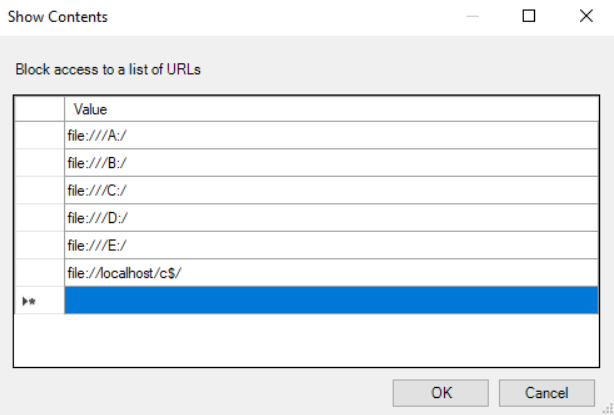
Task: Select row header beside file:///E:/
Action: pyautogui.click(x=40, y=244)
